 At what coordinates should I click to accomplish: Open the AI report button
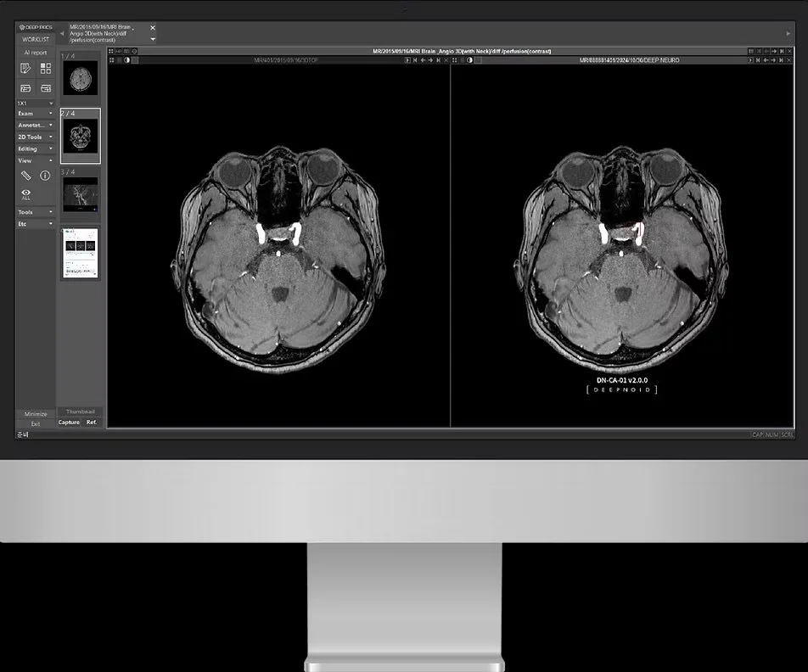click(x=36, y=53)
